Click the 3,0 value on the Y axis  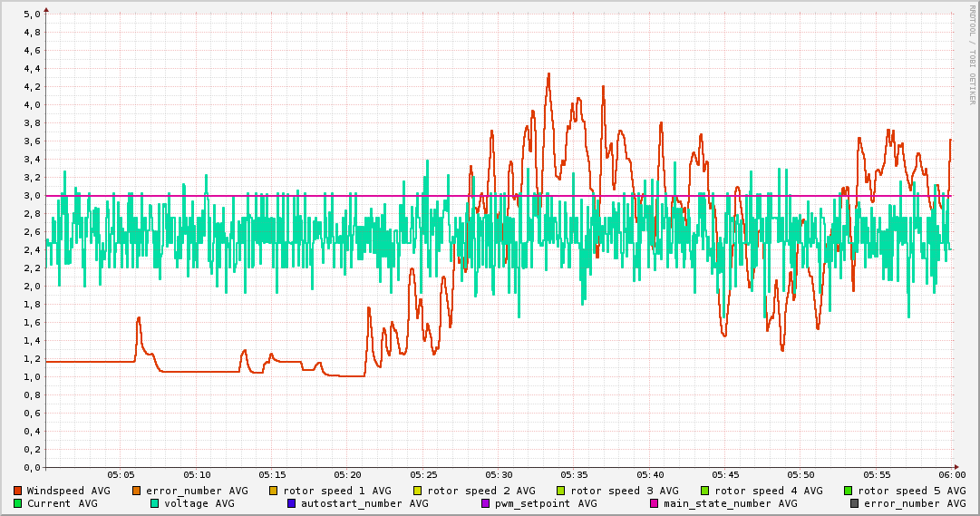(32, 195)
